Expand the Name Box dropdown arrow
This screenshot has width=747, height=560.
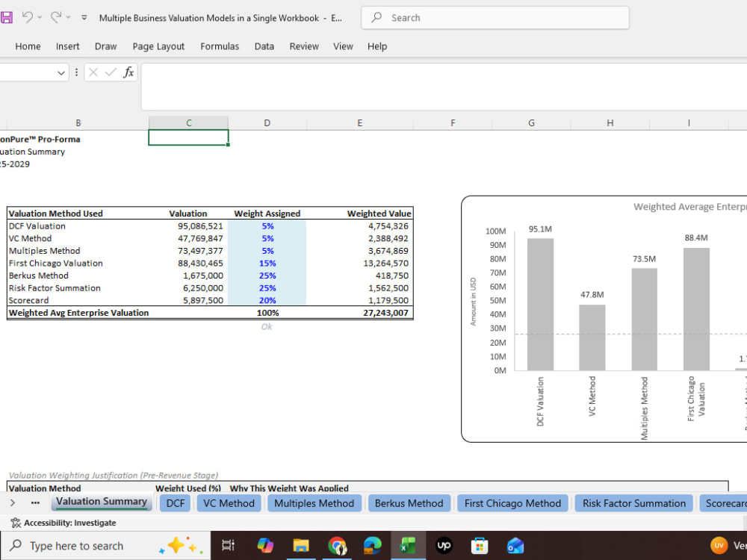61,73
